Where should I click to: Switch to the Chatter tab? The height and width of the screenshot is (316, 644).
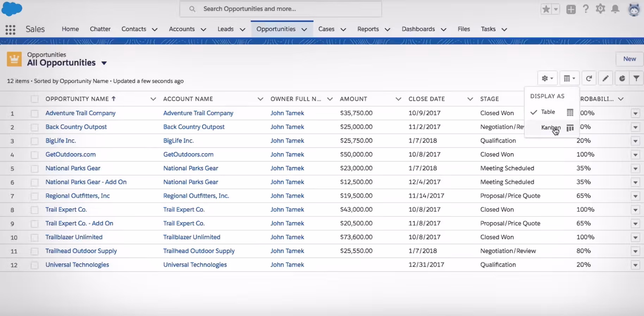click(100, 29)
